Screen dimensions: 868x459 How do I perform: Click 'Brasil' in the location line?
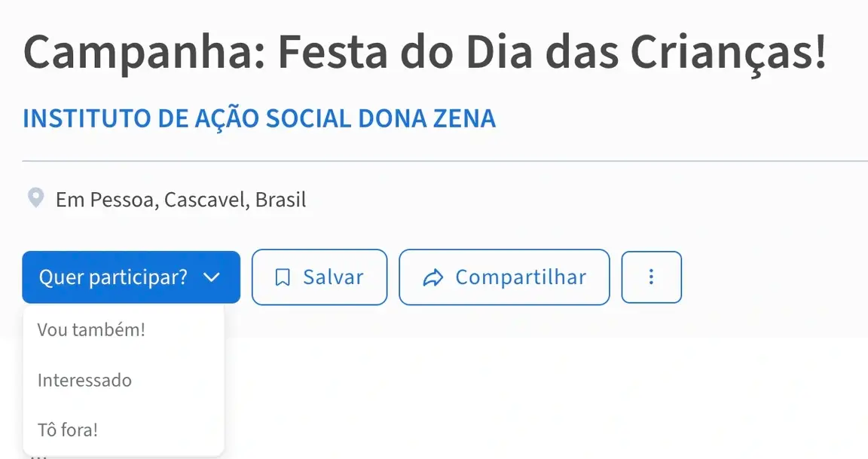(280, 200)
